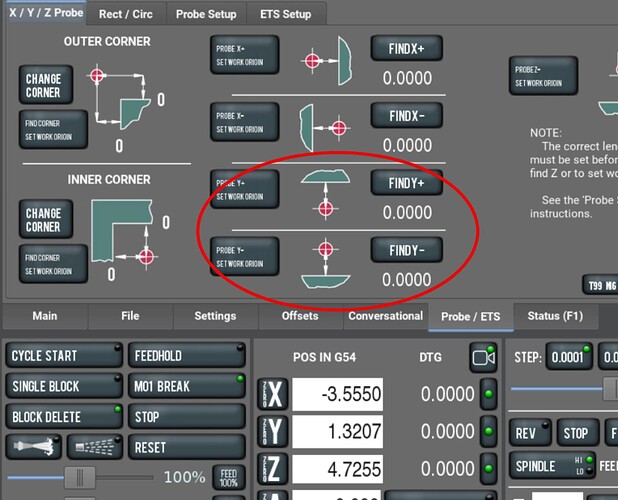Click the Y position value field

(337, 432)
